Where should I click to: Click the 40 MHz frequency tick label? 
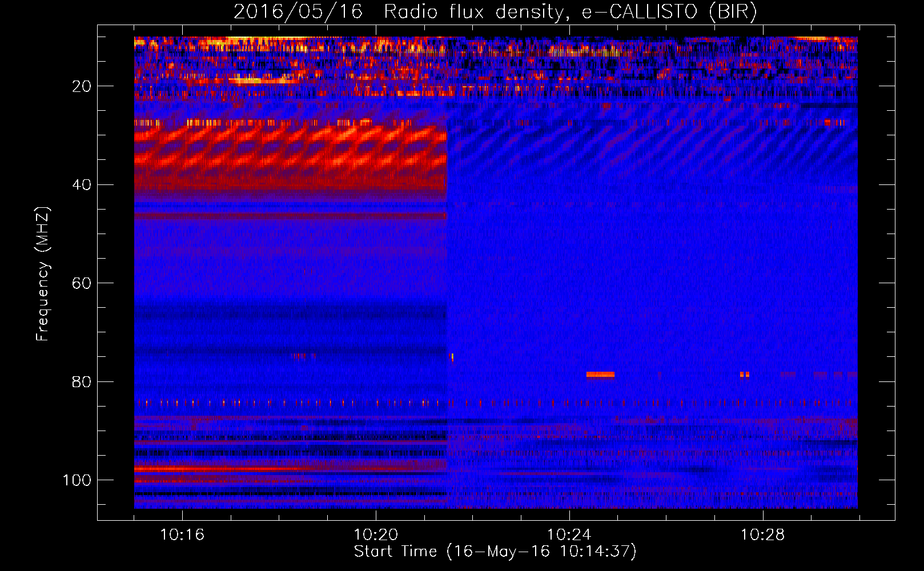pos(82,185)
